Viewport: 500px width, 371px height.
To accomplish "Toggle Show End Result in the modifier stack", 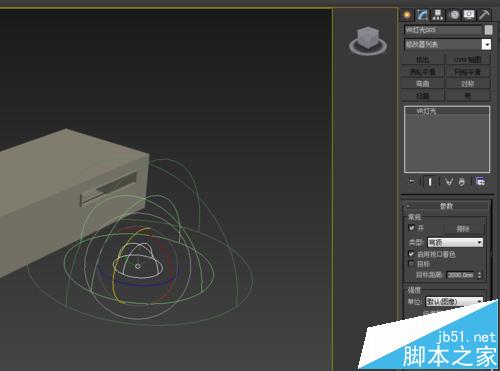I will [430, 182].
